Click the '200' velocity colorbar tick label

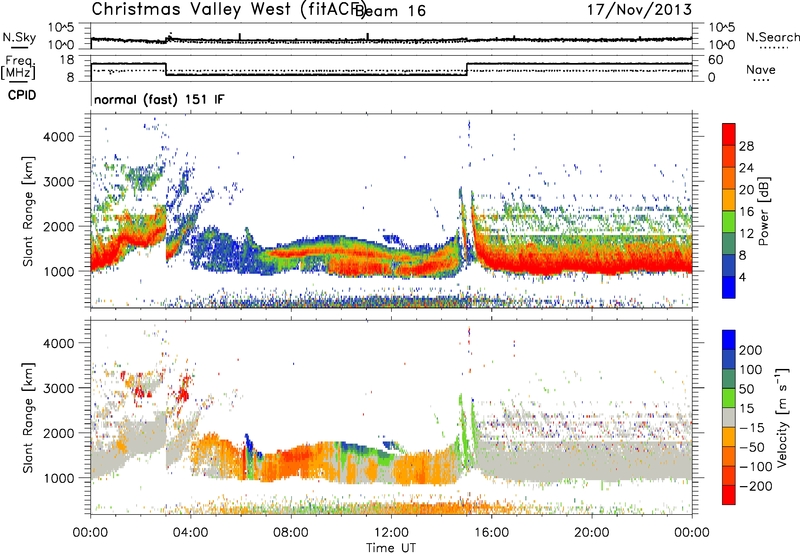tap(751, 350)
